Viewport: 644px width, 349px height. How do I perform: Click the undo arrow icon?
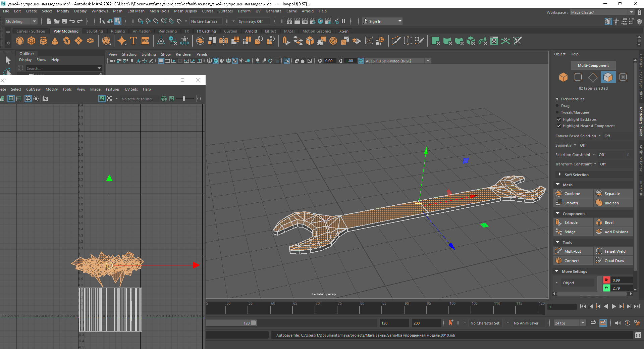pos(72,21)
